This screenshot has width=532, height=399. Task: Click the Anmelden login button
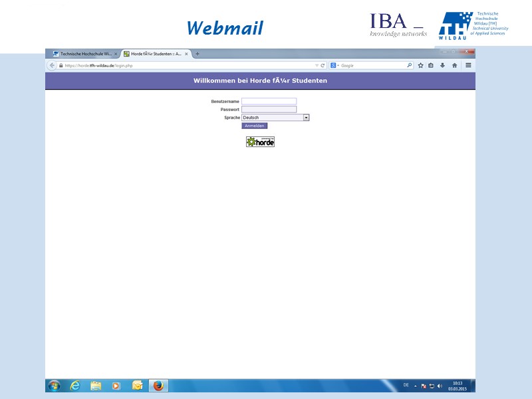pyautogui.click(x=255, y=125)
